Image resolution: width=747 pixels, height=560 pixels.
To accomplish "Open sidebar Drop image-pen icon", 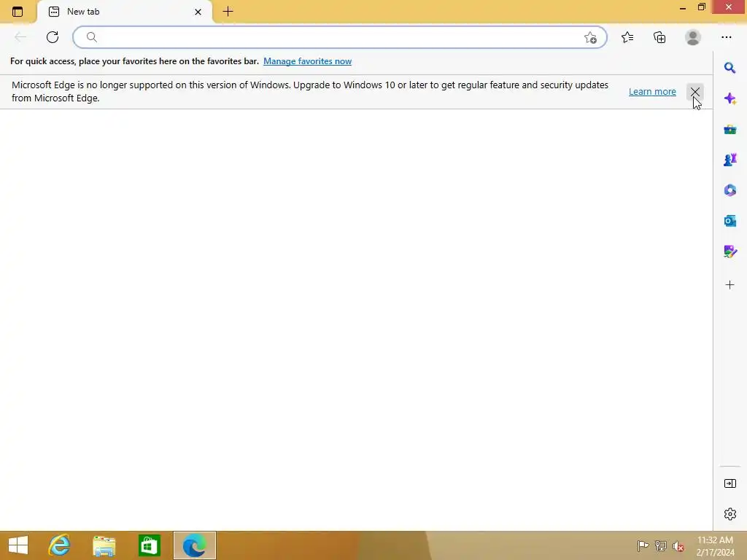I will pyautogui.click(x=729, y=252).
